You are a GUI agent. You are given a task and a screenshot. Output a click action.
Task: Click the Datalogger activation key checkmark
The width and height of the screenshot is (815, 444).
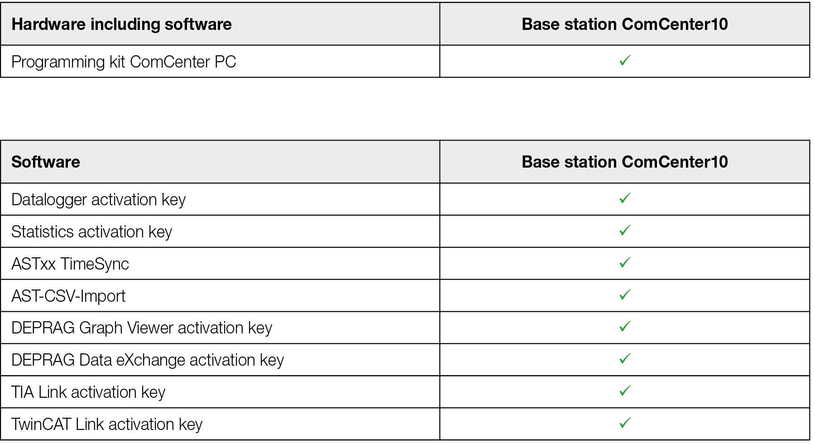pos(624,199)
